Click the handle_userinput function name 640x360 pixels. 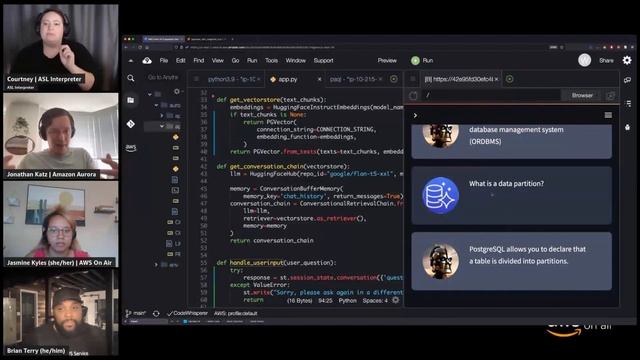coord(256,262)
